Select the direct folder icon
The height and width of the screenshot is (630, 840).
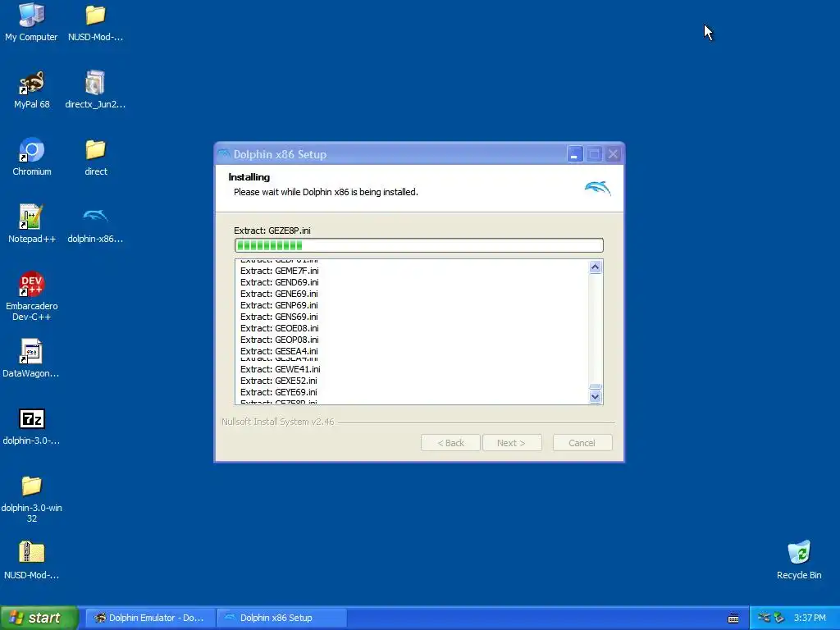95,150
